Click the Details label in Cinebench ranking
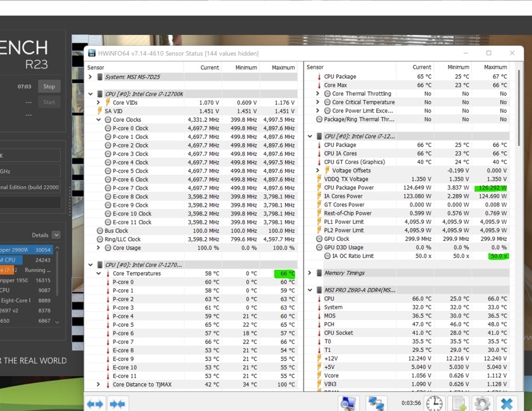Screen dimensions: 532x411 click(40, 235)
